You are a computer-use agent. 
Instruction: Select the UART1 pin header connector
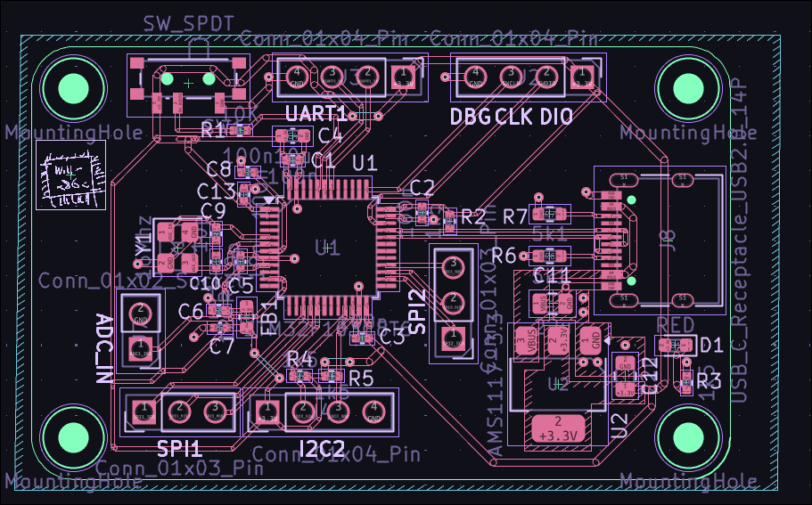[330, 78]
